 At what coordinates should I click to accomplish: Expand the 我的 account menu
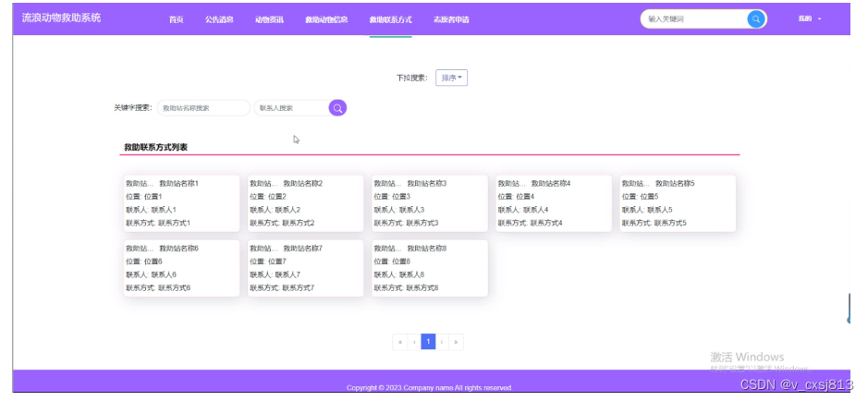(810, 18)
